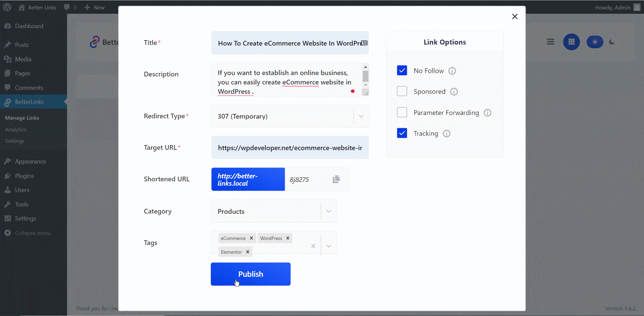Click the New plus icon in admin bar
The image size is (644, 316).
coord(87,7)
